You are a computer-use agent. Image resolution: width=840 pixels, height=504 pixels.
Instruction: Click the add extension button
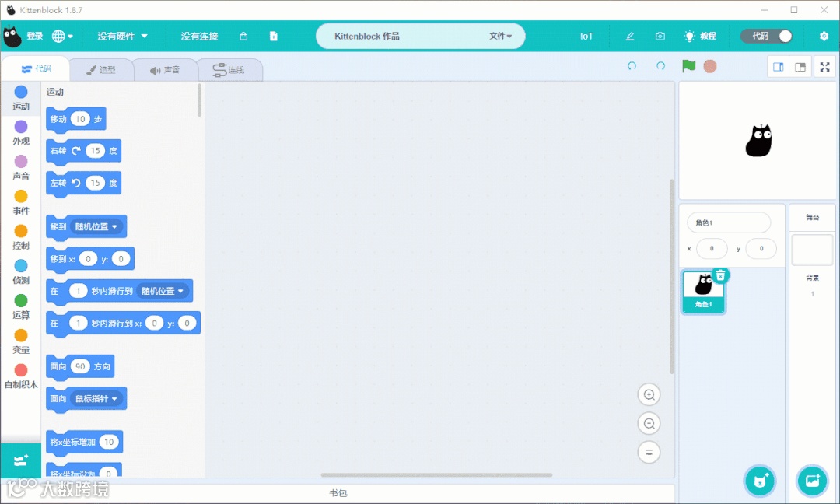point(21,460)
